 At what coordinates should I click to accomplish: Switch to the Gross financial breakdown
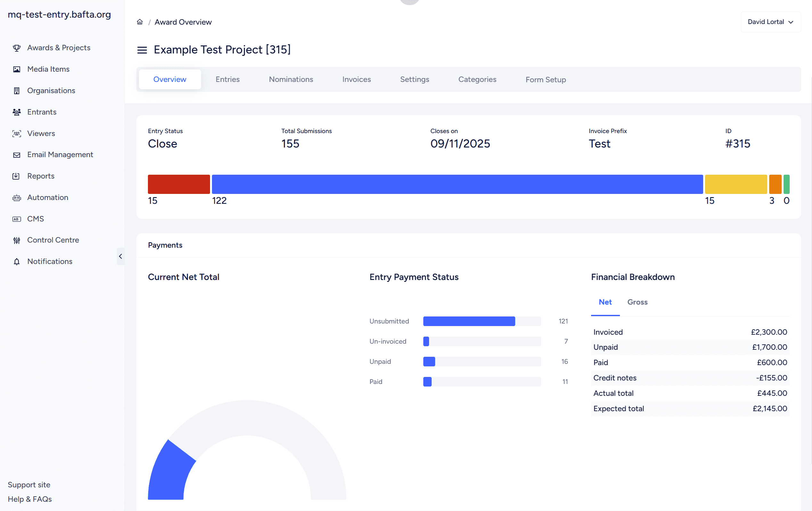(x=637, y=302)
